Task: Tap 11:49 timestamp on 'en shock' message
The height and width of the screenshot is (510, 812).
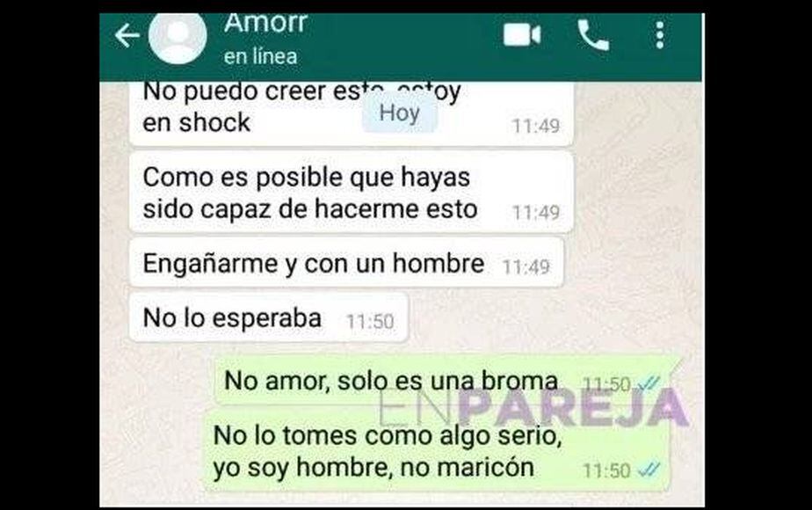Action: point(535,126)
